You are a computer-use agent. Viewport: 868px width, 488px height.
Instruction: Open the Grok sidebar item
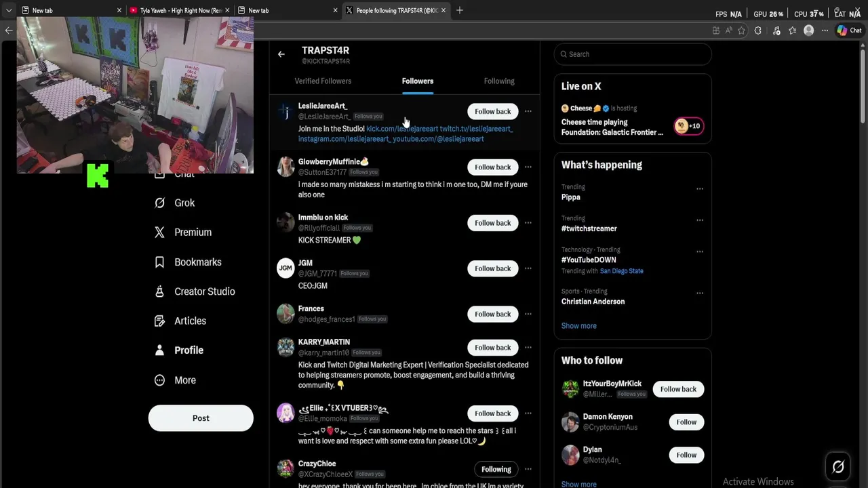(175, 203)
